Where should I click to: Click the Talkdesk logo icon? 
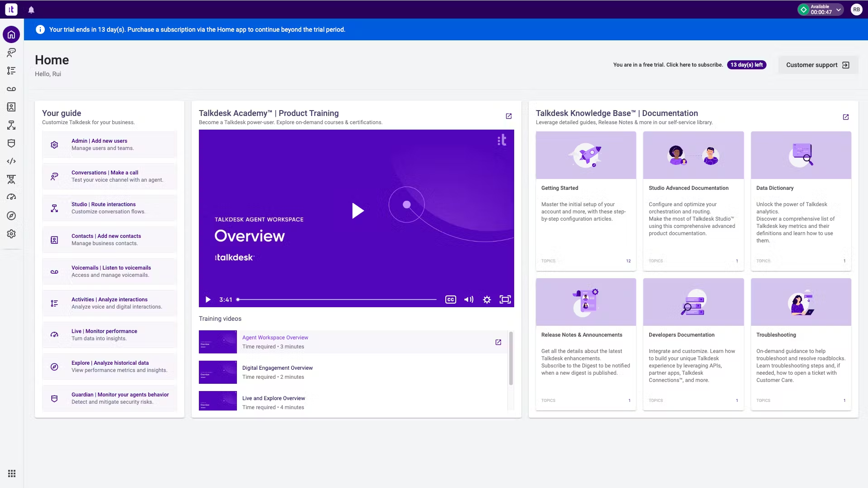point(11,9)
